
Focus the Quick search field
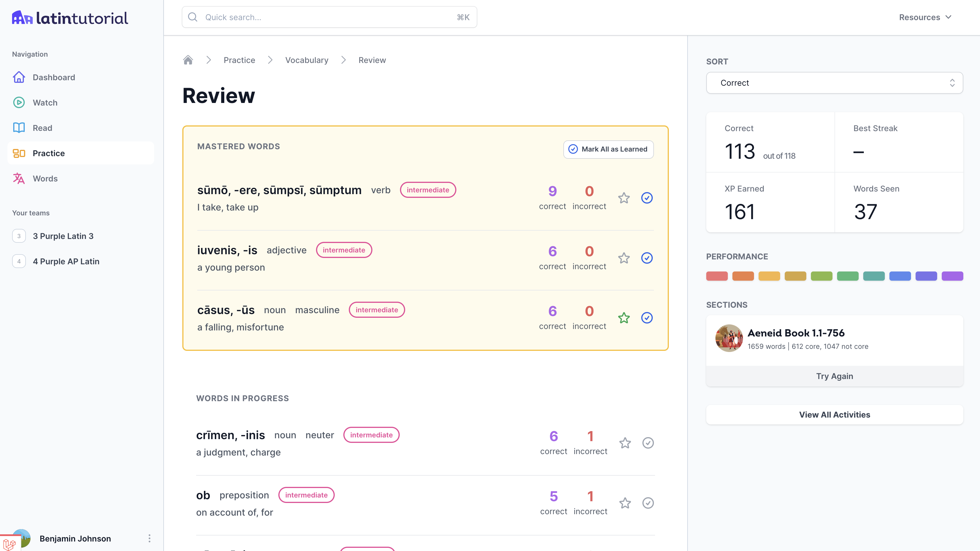(x=329, y=17)
